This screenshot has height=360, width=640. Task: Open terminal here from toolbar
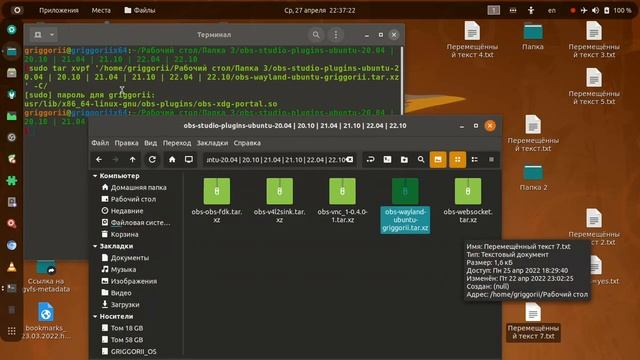pos(387,160)
